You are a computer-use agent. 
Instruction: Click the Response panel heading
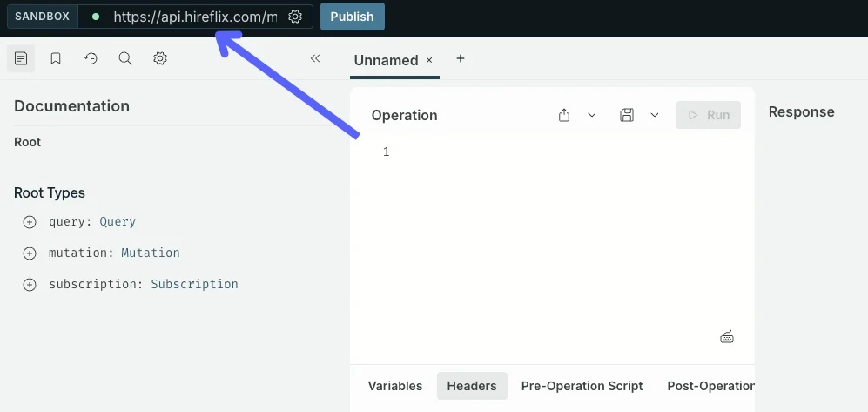801,111
